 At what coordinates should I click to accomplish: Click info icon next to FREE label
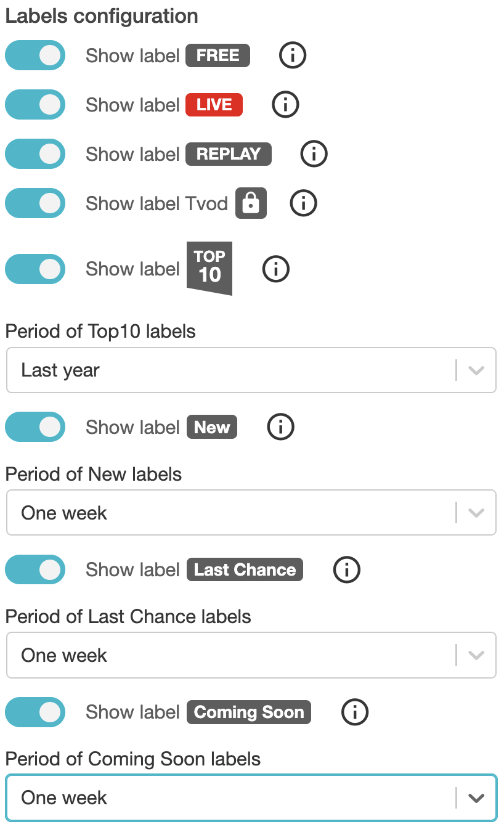pyautogui.click(x=293, y=55)
